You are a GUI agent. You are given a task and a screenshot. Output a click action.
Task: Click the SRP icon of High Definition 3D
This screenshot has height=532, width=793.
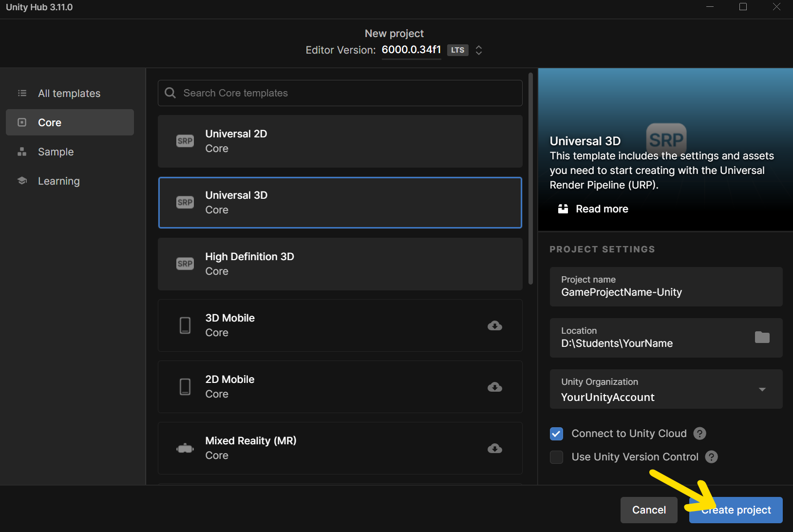pyautogui.click(x=185, y=264)
